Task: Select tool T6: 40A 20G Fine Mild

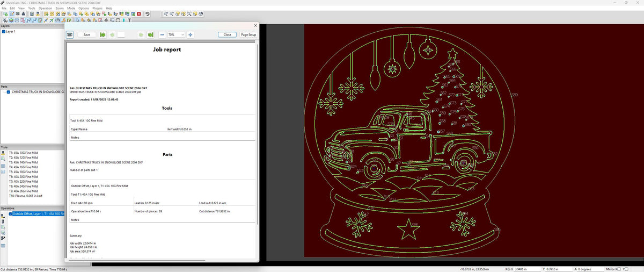Action: coord(24,177)
